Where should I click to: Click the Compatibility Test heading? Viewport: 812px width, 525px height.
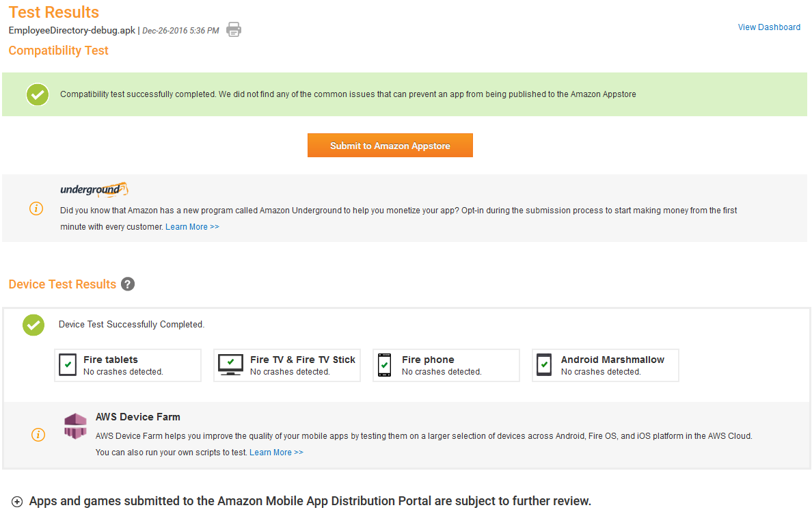(x=59, y=51)
